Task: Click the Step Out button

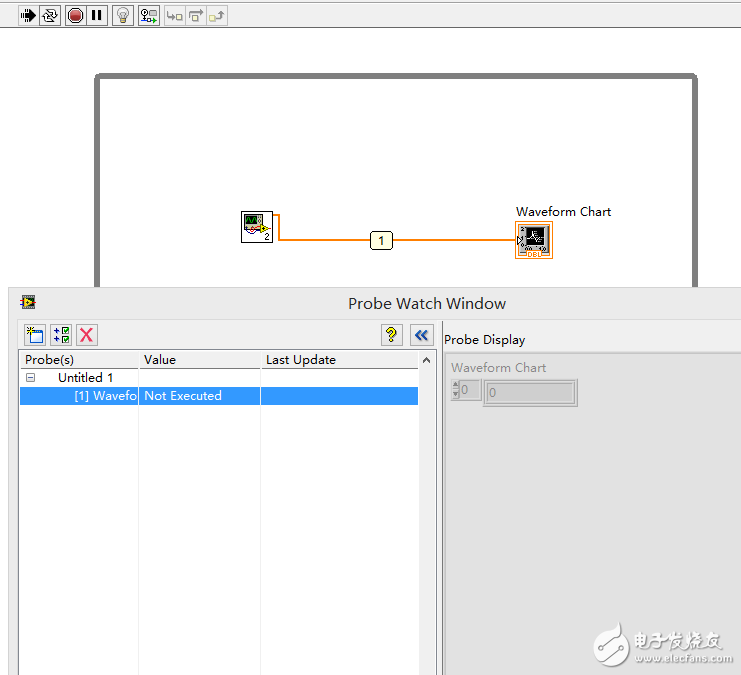Action: coord(217,16)
